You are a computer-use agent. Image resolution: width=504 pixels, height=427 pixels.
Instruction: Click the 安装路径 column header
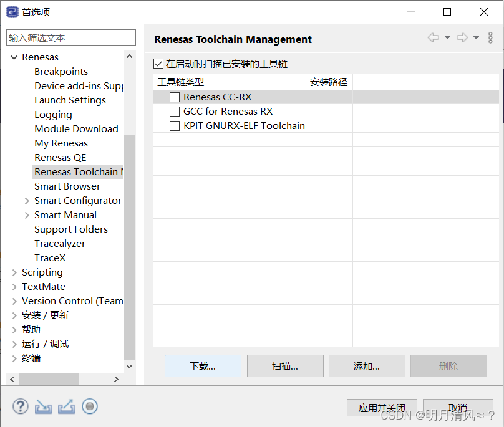tap(329, 82)
